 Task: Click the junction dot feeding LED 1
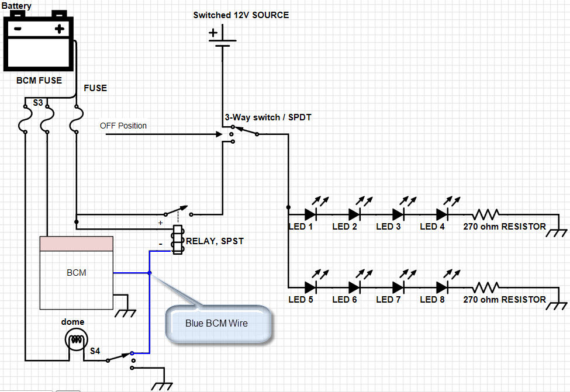pos(288,207)
